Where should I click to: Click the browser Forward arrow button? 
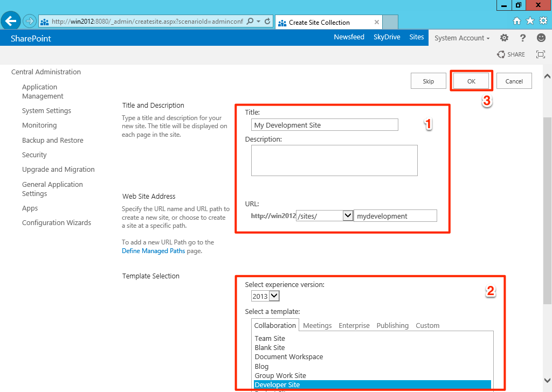pyautogui.click(x=30, y=21)
